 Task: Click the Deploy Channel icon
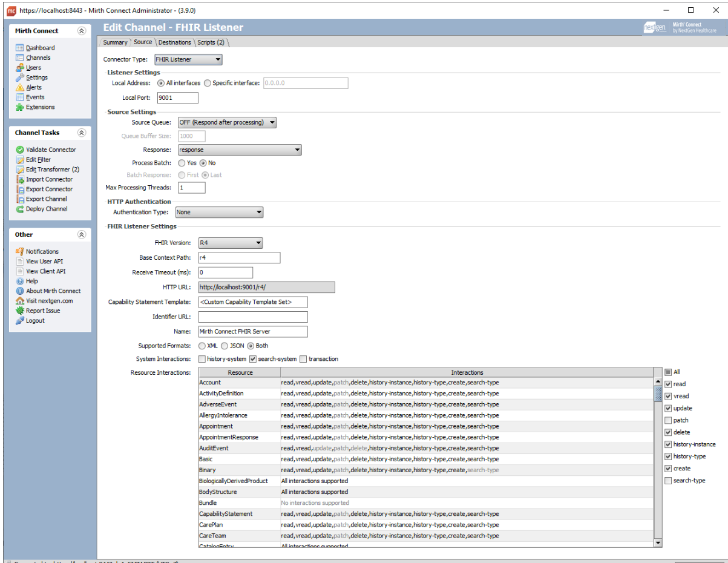click(20, 209)
